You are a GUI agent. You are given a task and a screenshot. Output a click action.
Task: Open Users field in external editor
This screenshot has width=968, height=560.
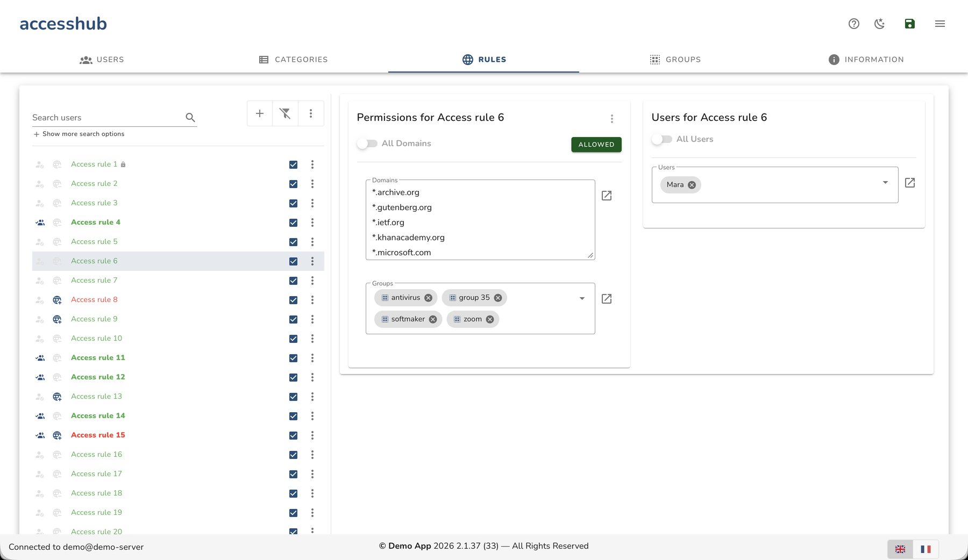coord(910,183)
